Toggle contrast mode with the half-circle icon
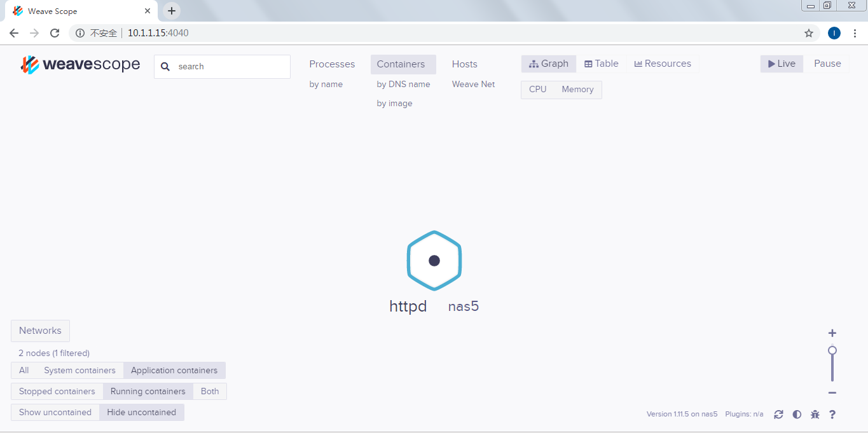 pos(797,415)
